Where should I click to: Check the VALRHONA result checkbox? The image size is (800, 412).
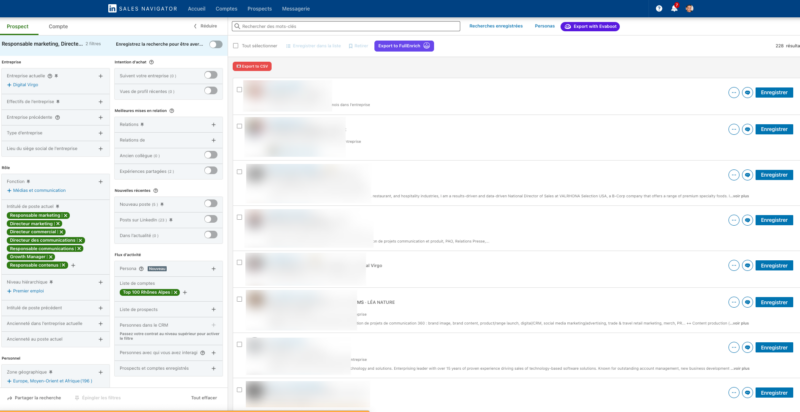[239, 172]
